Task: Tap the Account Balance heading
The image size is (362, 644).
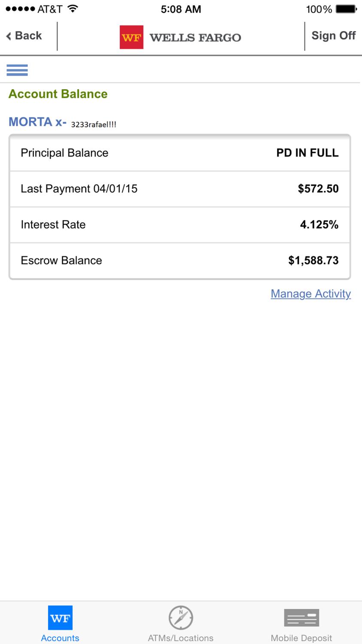Action: pyautogui.click(x=58, y=94)
